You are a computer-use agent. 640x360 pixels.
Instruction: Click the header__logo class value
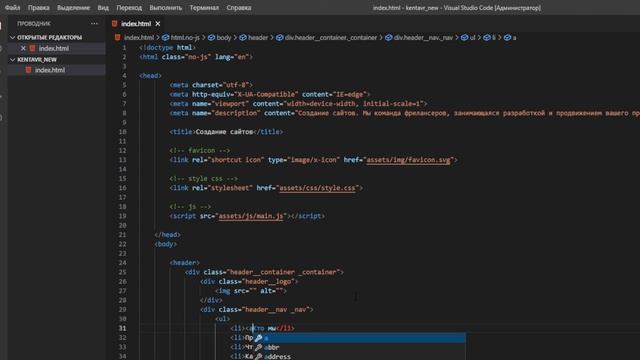pos(268,282)
